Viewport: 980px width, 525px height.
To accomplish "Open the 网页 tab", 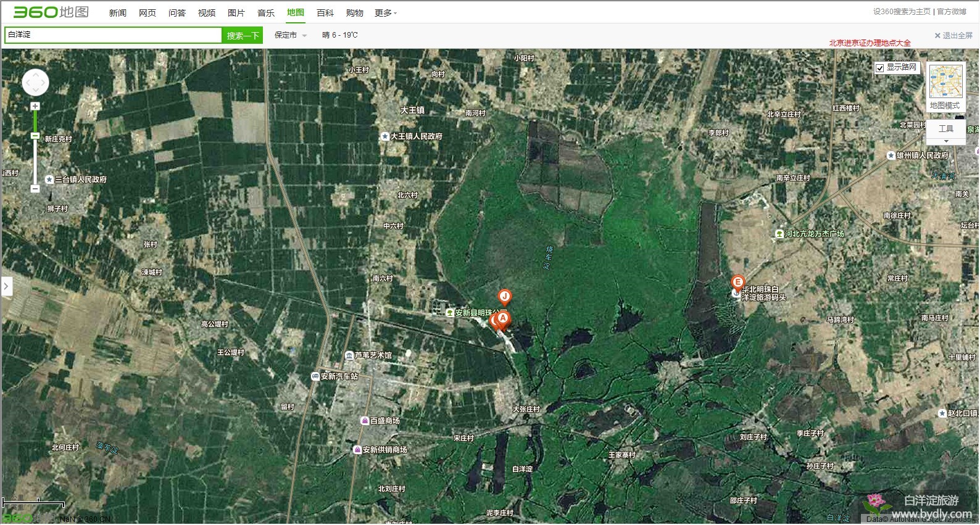I will (147, 13).
